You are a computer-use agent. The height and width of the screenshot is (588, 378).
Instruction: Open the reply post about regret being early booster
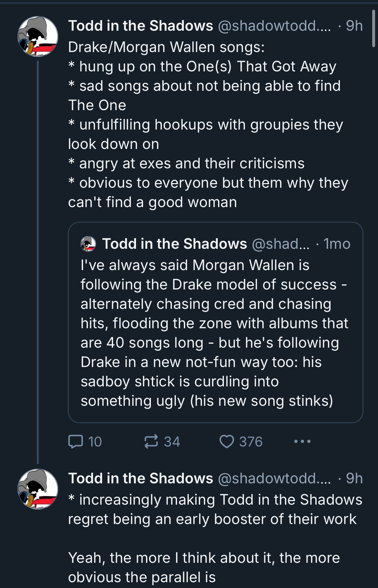(215, 538)
